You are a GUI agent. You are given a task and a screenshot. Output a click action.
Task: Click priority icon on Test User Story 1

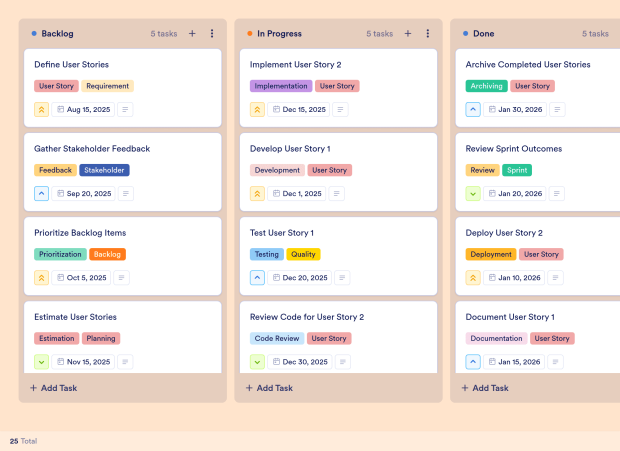[x=257, y=278]
